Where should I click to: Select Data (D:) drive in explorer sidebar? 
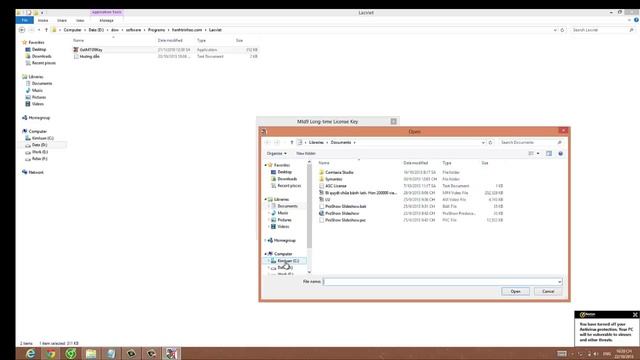[39, 145]
